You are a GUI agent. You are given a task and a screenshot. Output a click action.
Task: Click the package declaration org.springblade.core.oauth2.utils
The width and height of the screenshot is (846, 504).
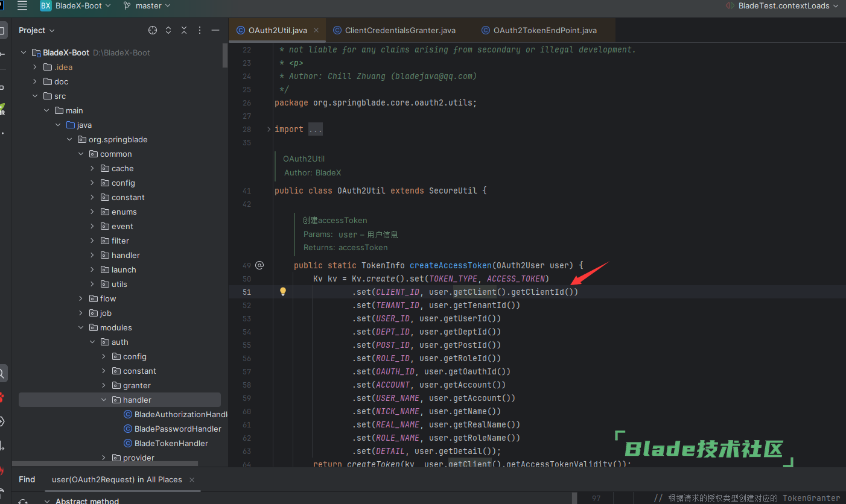(394, 102)
